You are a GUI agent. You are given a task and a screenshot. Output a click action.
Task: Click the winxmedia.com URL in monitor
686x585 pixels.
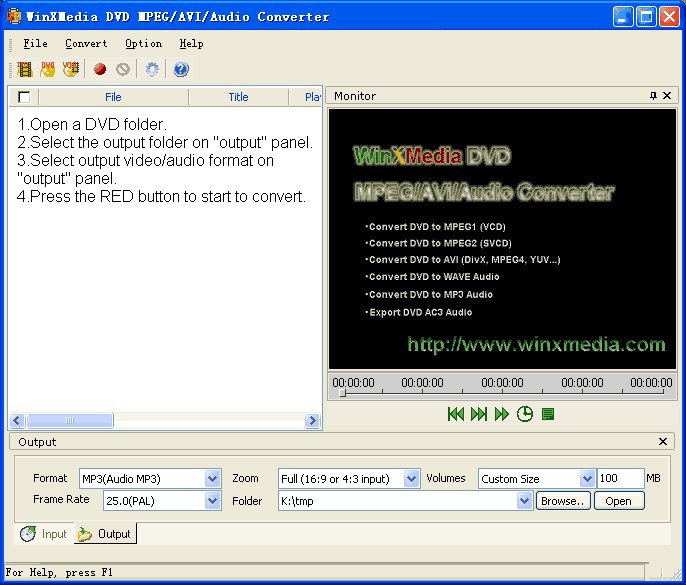(536, 344)
